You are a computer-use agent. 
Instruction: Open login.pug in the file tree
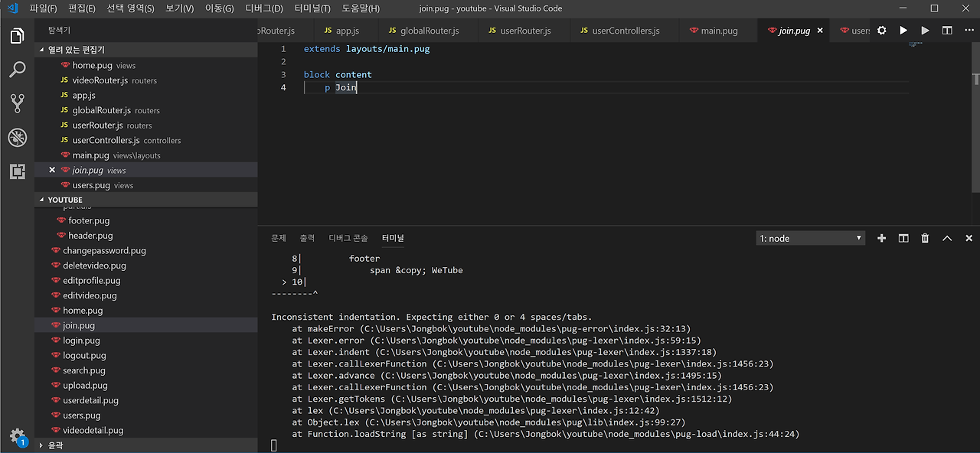pos(145,341)
